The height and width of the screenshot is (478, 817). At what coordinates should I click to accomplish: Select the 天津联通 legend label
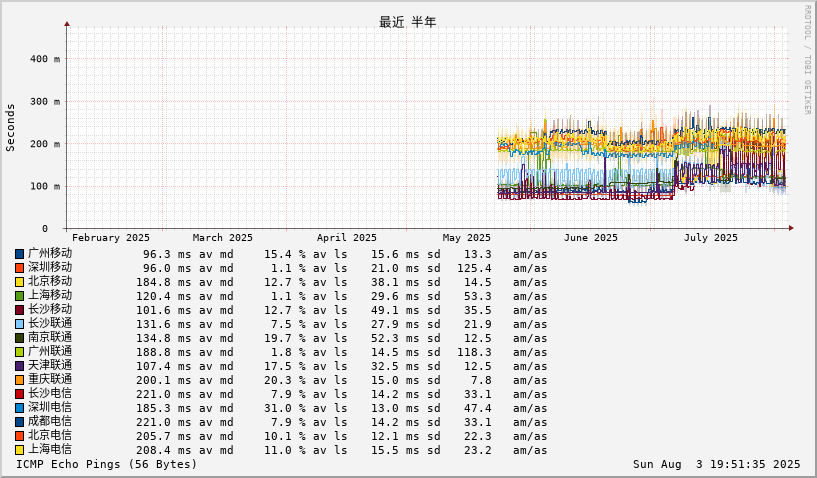pyautogui.click(x=50, y=366)
